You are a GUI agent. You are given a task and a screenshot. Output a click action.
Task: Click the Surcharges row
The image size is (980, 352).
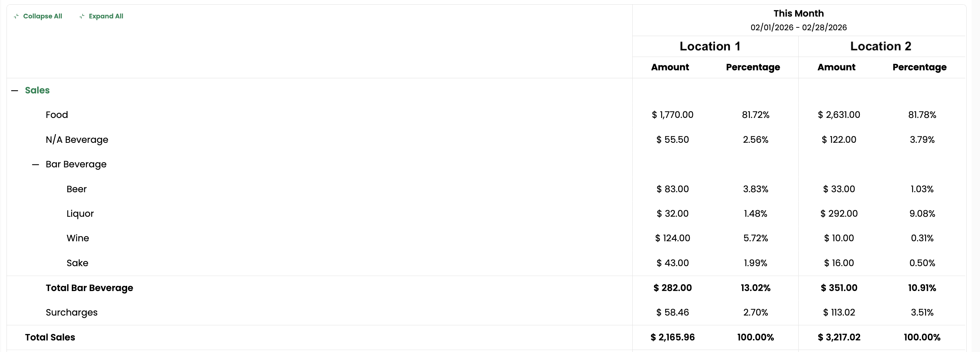pyautogui.click(x=71, y=312)
